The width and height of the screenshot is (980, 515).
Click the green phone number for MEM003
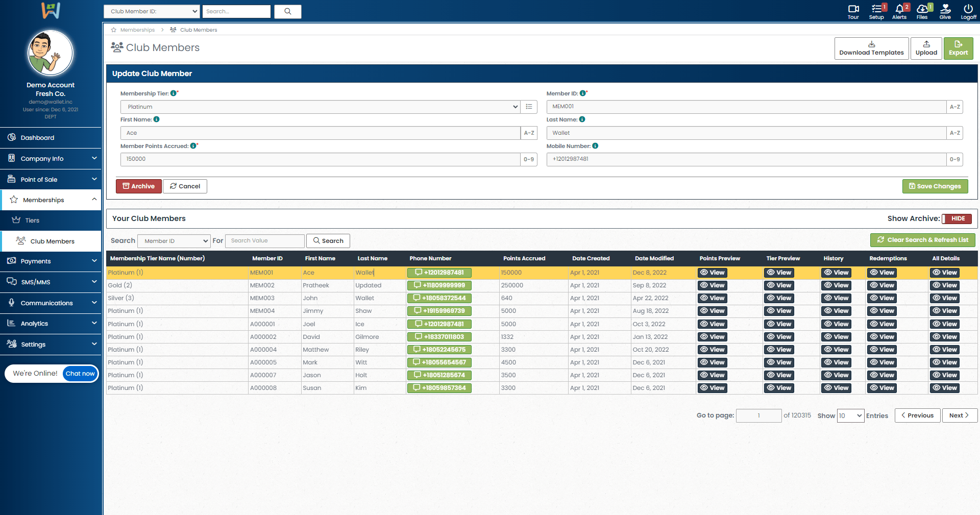pos(439,298)
